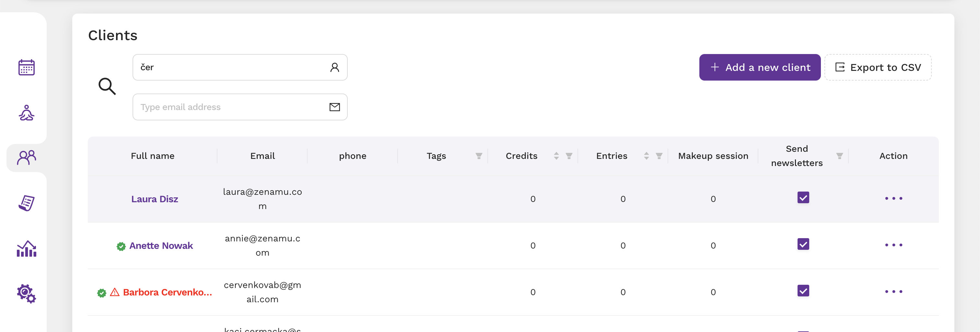
Task: Open the settings gears sidebar icon
Action: (27, 293)
